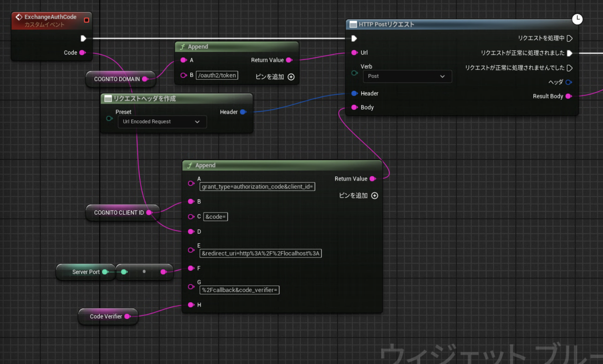
Task: Click the HTTP Post node's exec input pin
Action: pos(354,38)
